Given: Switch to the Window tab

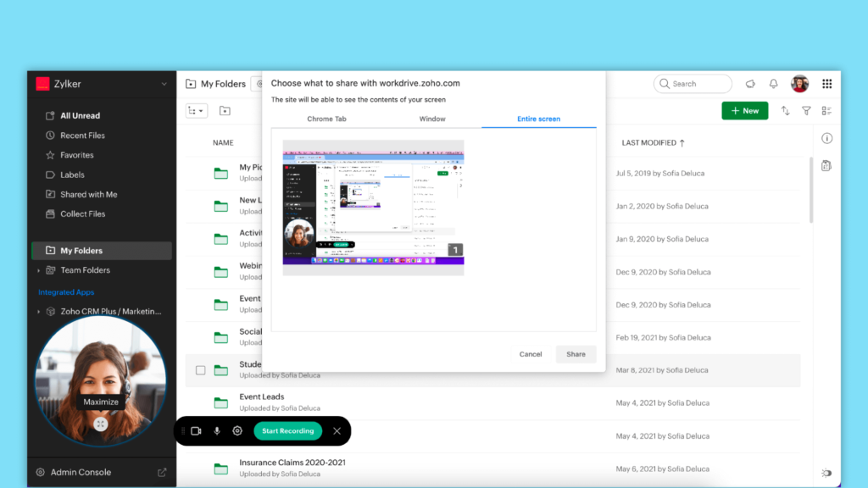Looking at the screenshot, I should click(x=432, y=119).
